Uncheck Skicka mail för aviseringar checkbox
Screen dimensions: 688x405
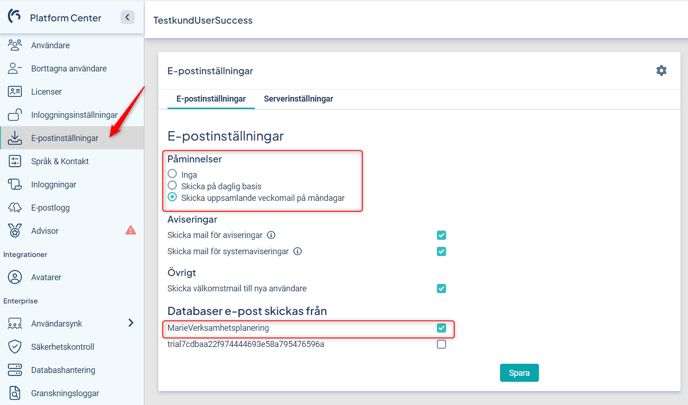(441, 235)
